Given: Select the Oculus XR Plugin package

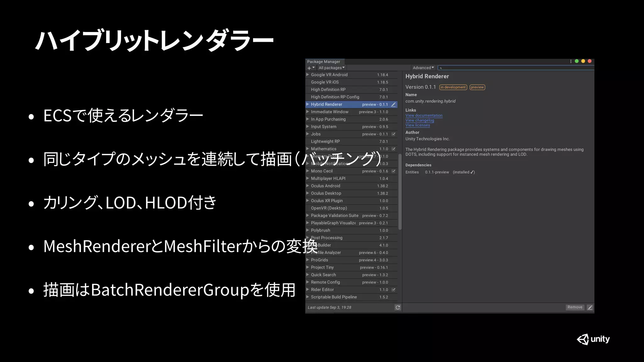Looking at the screenshot, I should [352, 201].
